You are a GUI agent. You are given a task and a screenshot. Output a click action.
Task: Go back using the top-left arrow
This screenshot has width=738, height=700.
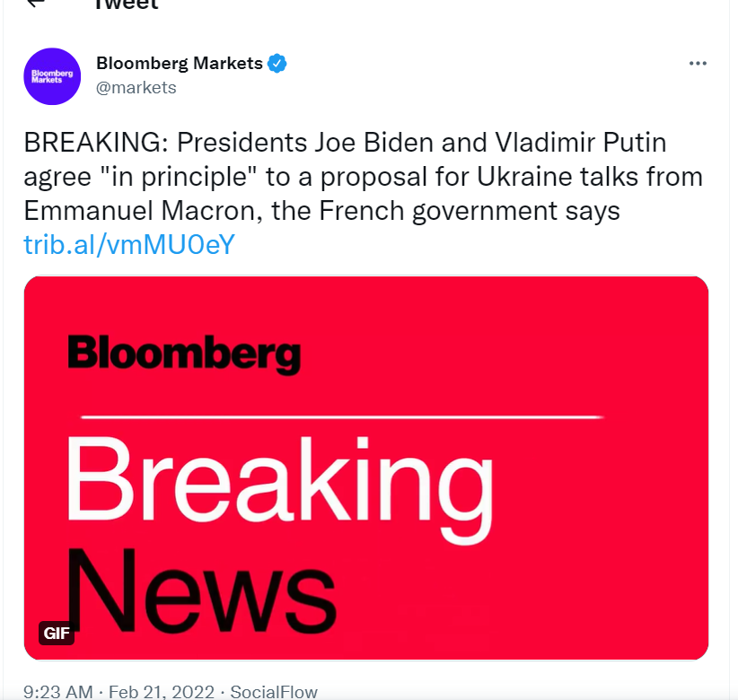(x=36, y=3)
